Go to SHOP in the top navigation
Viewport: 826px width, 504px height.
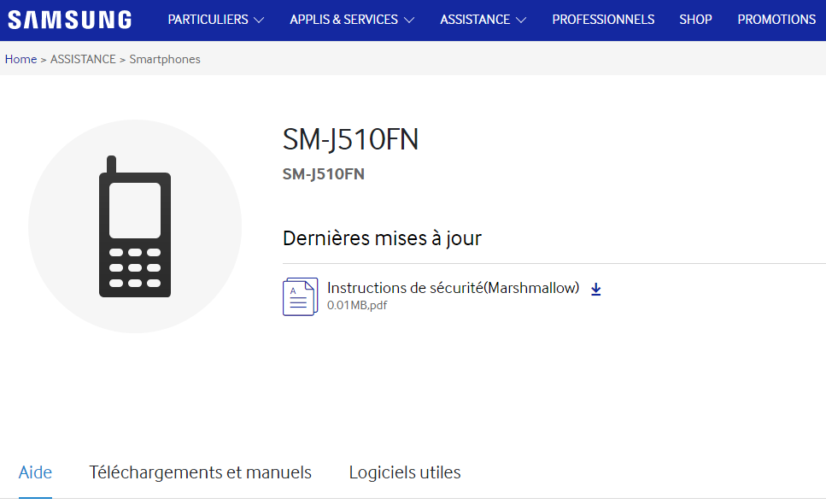pos(695,20)
